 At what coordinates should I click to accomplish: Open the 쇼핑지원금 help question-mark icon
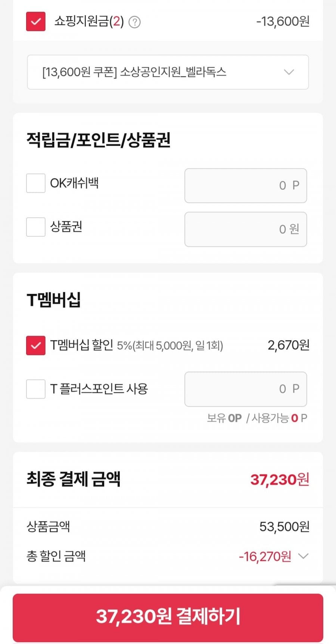134,22
